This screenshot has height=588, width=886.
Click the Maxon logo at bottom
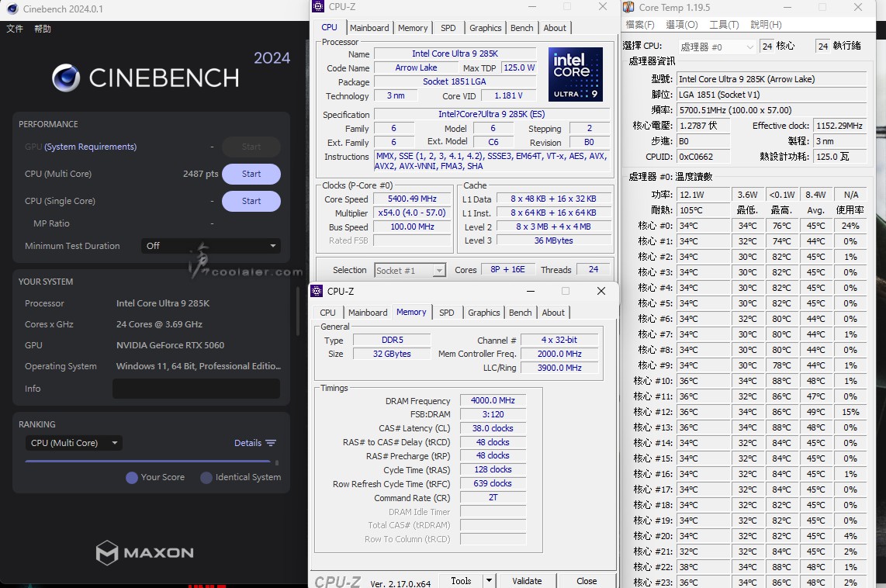145,552
